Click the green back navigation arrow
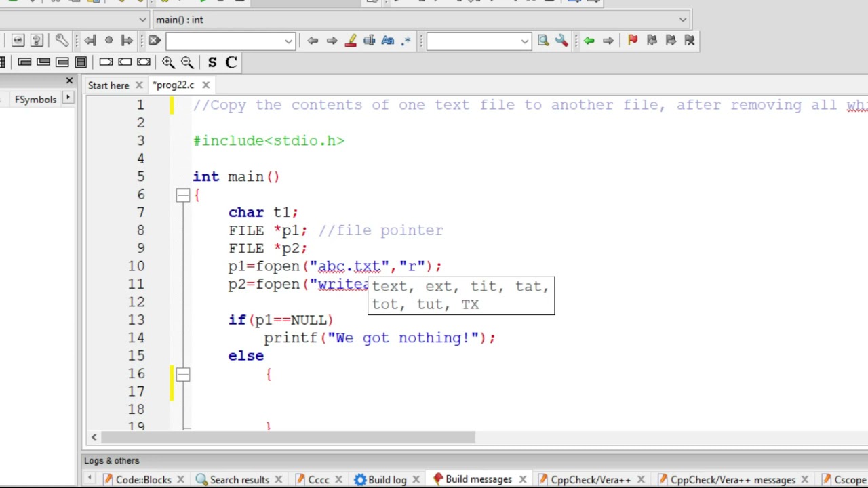The height and width of the screenshot is (488, 868). point(589,41)
